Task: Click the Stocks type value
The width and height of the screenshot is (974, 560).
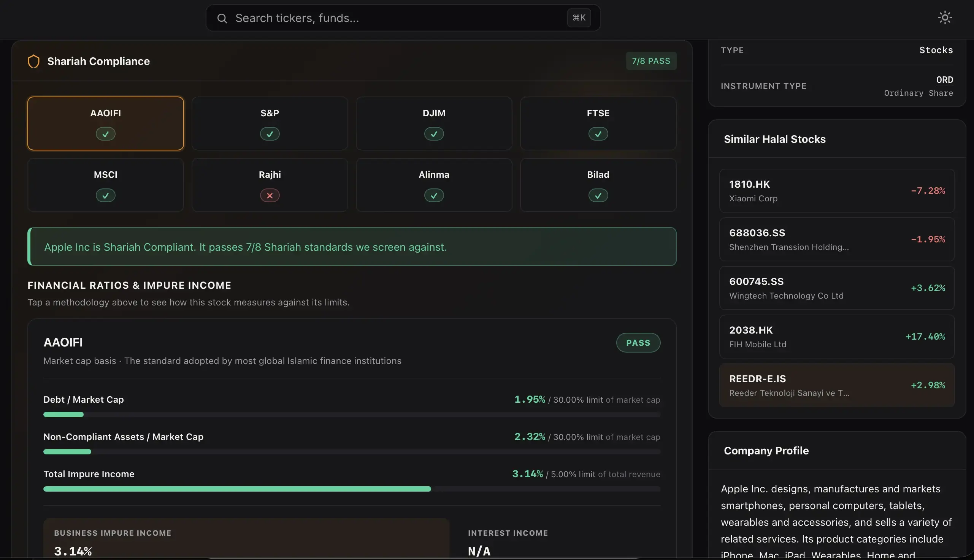Action: click(x=936, y=51)
